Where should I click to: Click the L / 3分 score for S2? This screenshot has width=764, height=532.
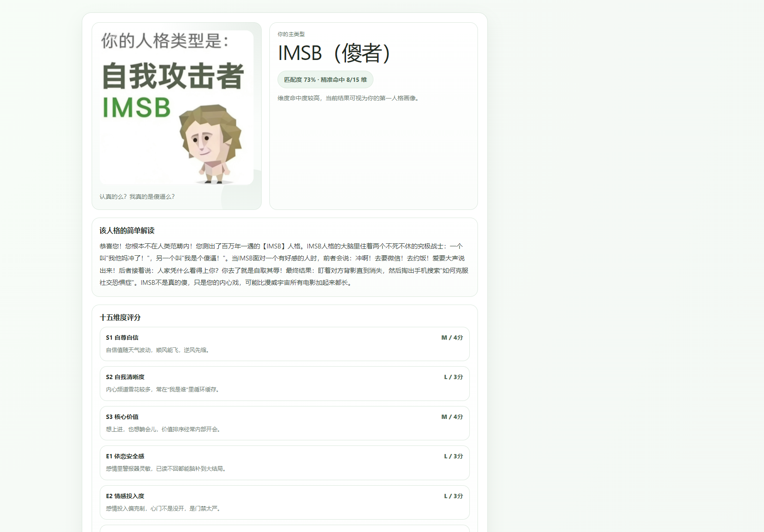[x=453, y=377]
